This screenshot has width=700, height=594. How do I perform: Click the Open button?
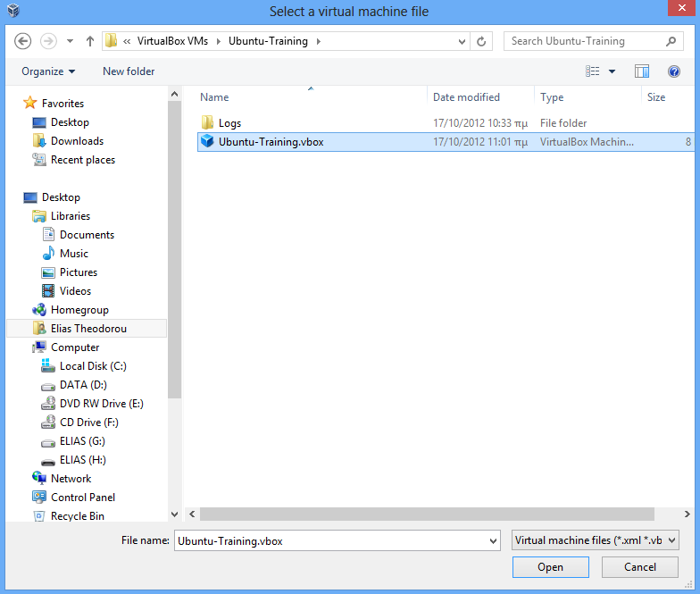point(550,566)
